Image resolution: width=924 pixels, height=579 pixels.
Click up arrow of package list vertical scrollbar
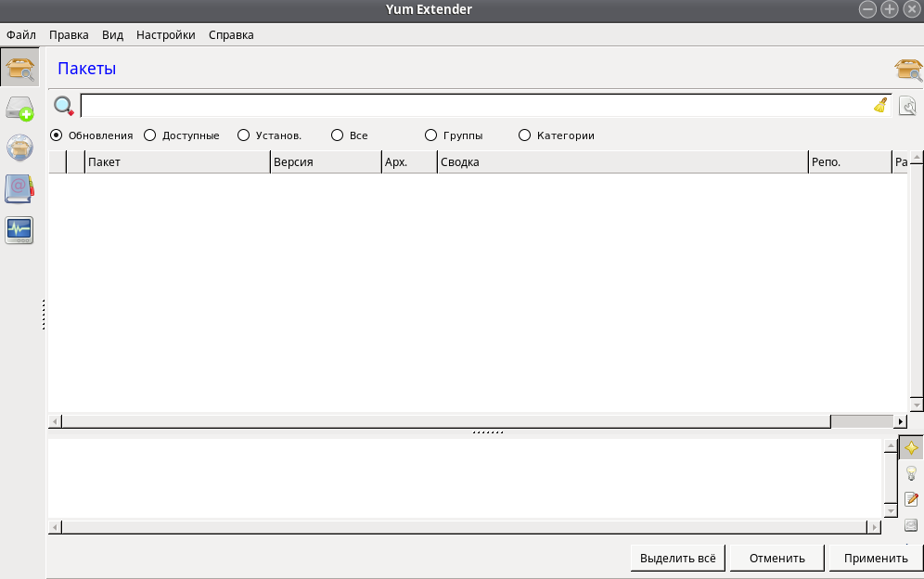click(917, 158)
